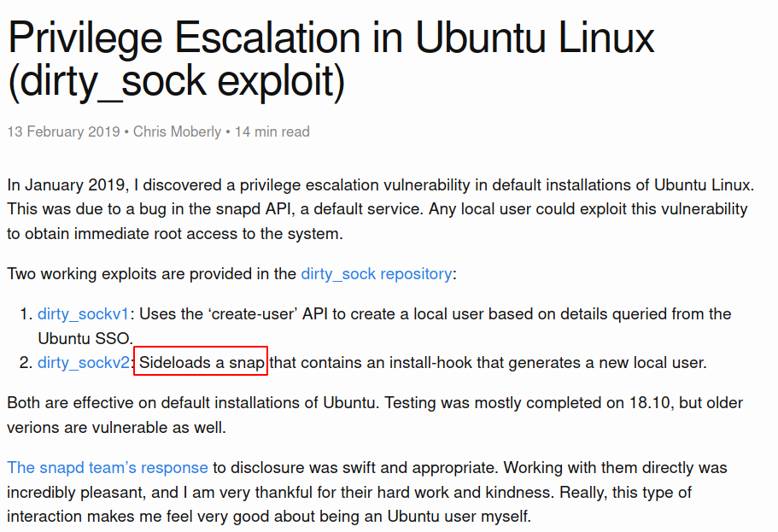Click the '(dirty_sock exploit)' heading line
This screenshot has width=778, height=532.
pos(176,81)
